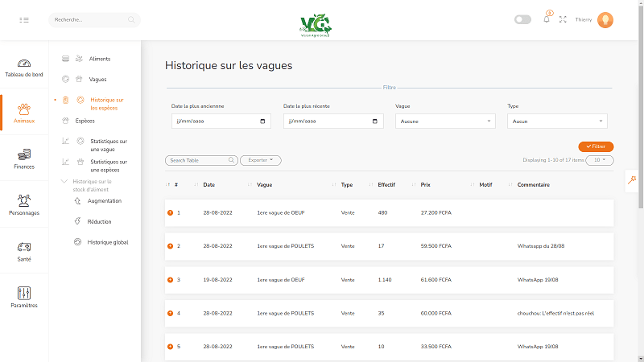Click the Date la plus ancienne field
The image size is (644, 362).
(x=221, y=121)
